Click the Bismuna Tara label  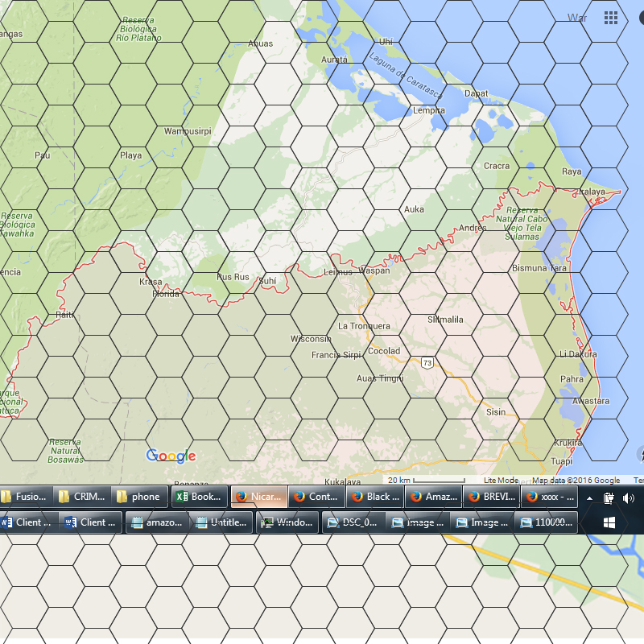click(x=539, y=268)
